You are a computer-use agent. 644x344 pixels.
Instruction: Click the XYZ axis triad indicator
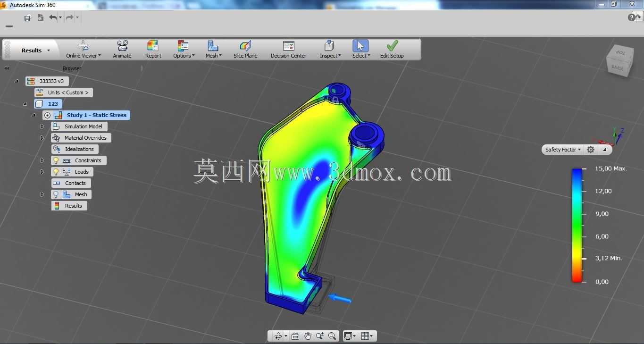[611, 137]
